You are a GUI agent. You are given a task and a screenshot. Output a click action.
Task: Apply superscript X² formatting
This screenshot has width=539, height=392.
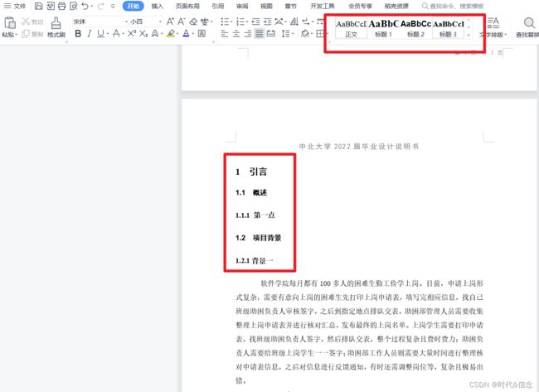pos(132,33)
